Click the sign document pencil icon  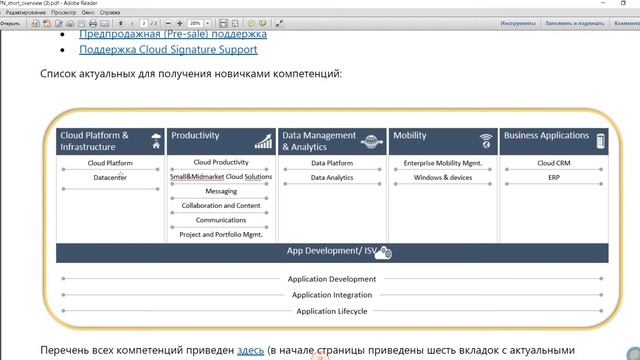pyautogui.click(x=59, y=24)
